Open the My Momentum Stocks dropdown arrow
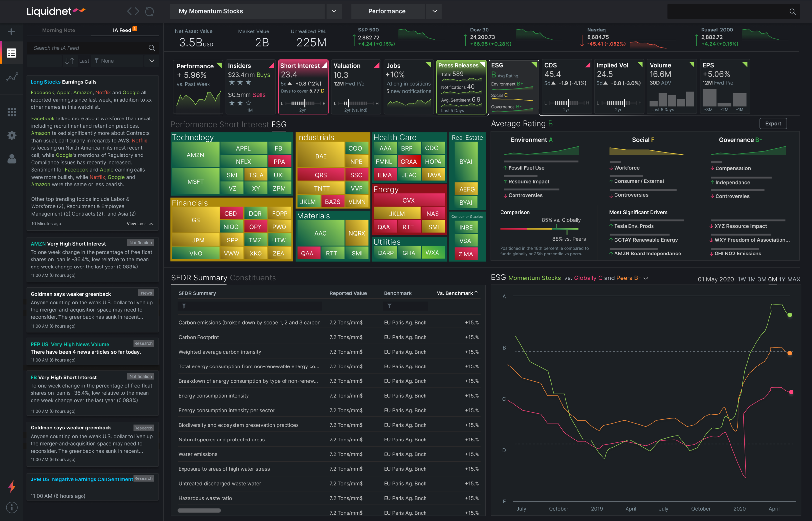Image resolution: width=812 pixels, height=521 pixels. (334, 11)
